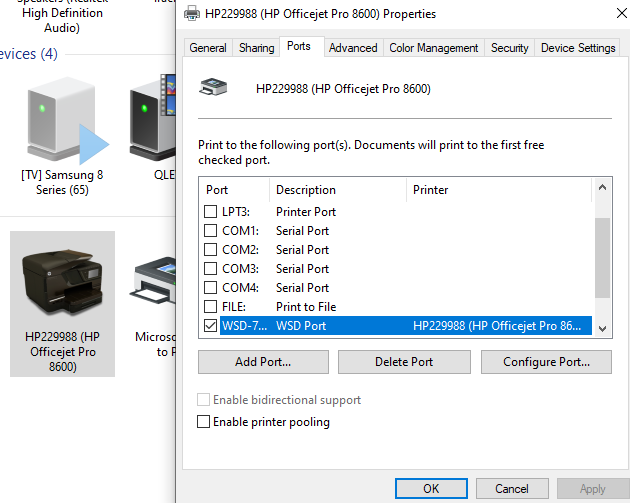Click the '[TV] Samsung 8 Series (65)' label
Image resolution: width=630 pixels, height=503 pixels.
point(62,182)
